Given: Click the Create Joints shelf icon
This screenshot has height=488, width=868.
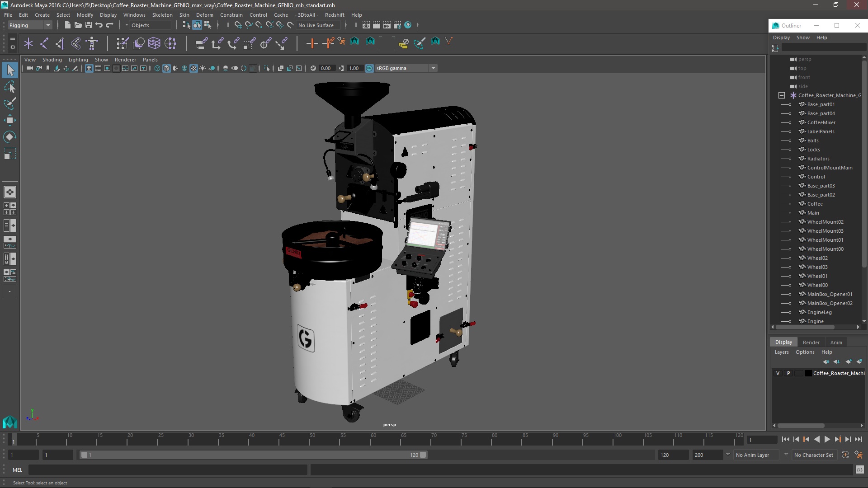Looking at the screenshot, I should pyautogui.click(x=44, y=43).
